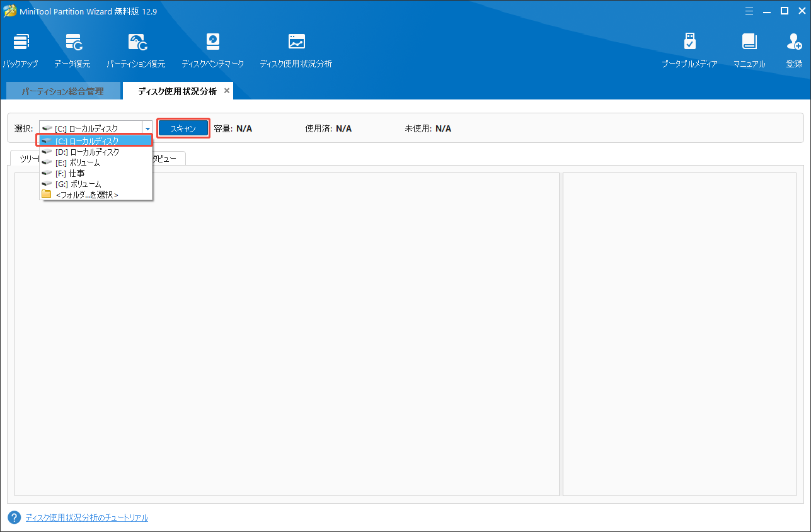Screen dimensions: 811x532
Task: Choose [F:] 仕事 from the list
Action: [96, 173]
